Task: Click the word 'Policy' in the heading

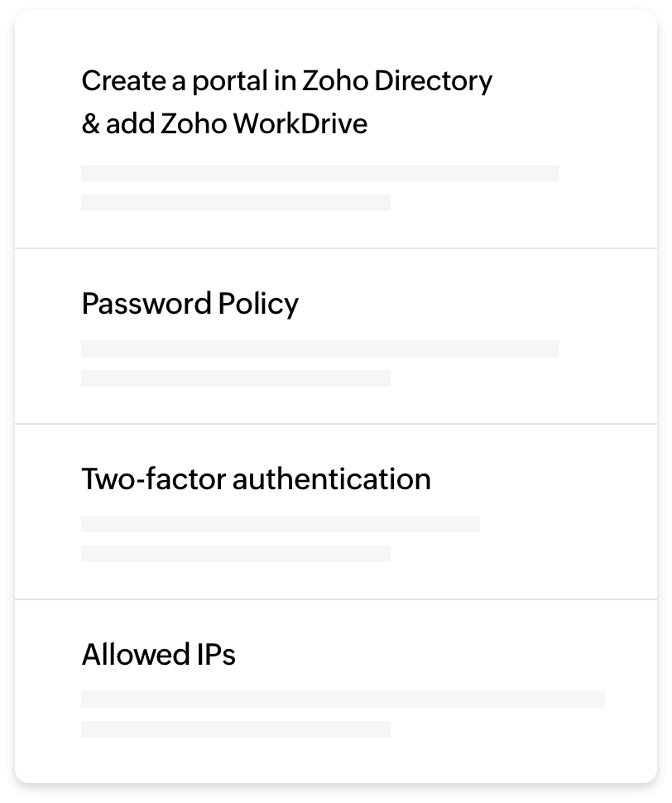Action: pos(257,304)
